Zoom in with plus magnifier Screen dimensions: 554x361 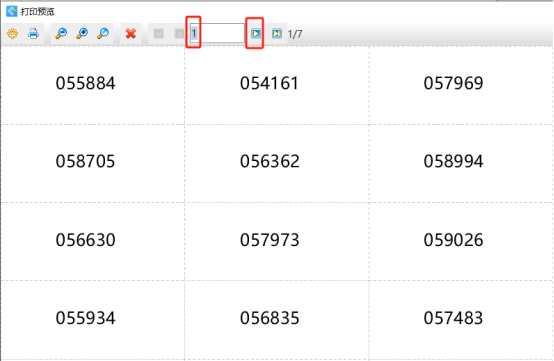82,34
